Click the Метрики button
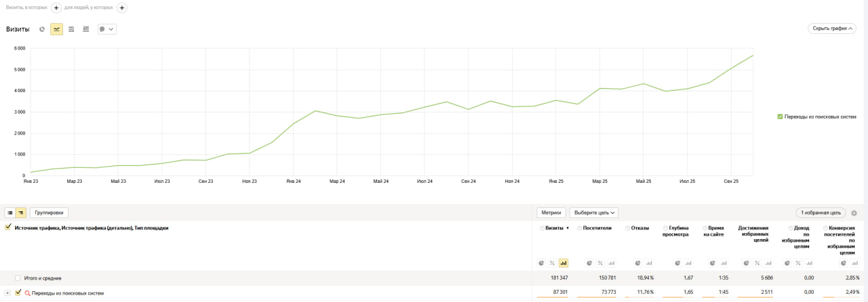 551,213
